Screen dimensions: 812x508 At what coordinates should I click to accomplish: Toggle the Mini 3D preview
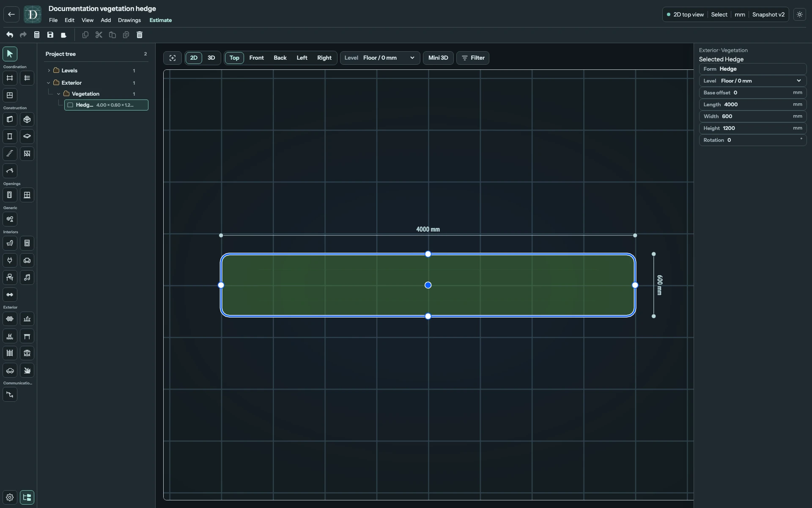(x=438, y=58)
